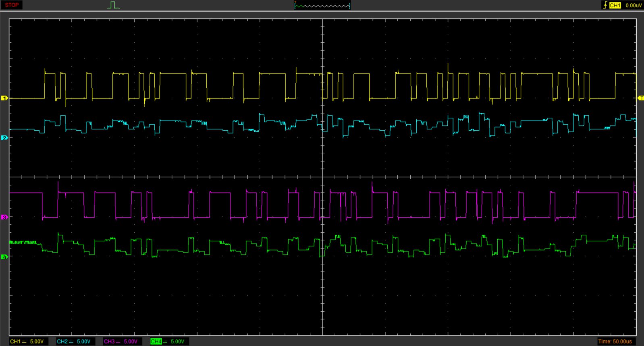This screenshot has width=644, height=346.
Task: Click the yellow trigger level marker T
Action: [x=641, y=98]
